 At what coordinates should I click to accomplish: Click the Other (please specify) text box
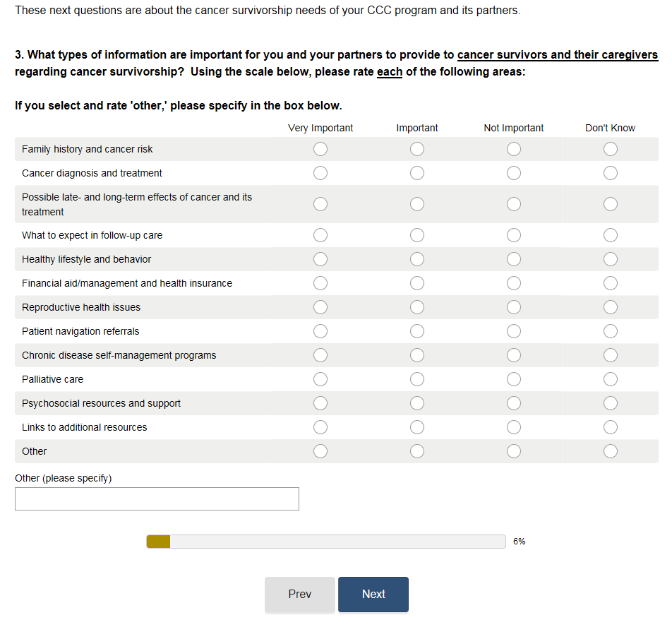pyautogui.click(x=157, y=498)
